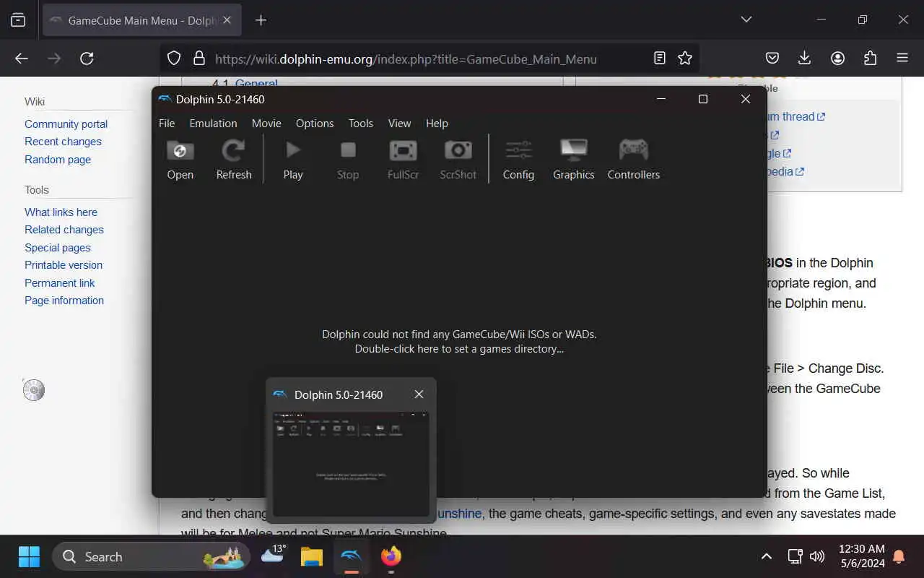Open the weather widget on taskbar

click(273, 555)
